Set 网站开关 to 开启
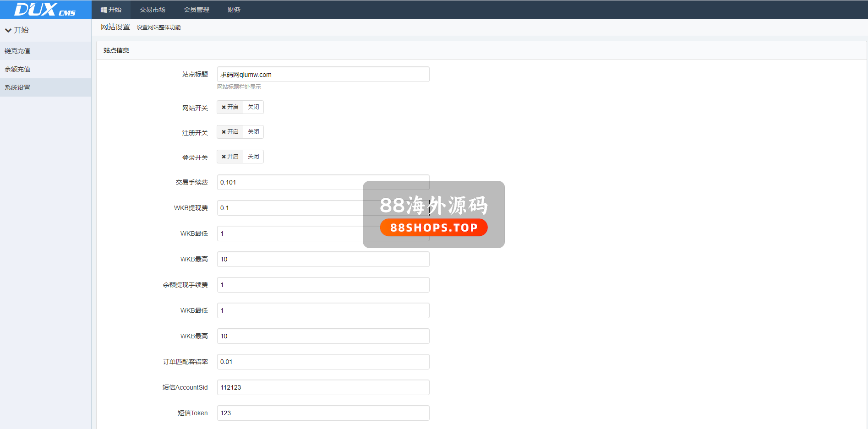This screenshot has width=868, height=429. [230, 107]
